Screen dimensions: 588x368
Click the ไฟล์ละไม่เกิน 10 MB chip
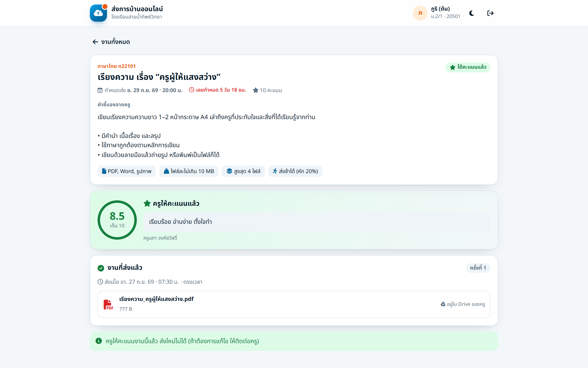189,171
